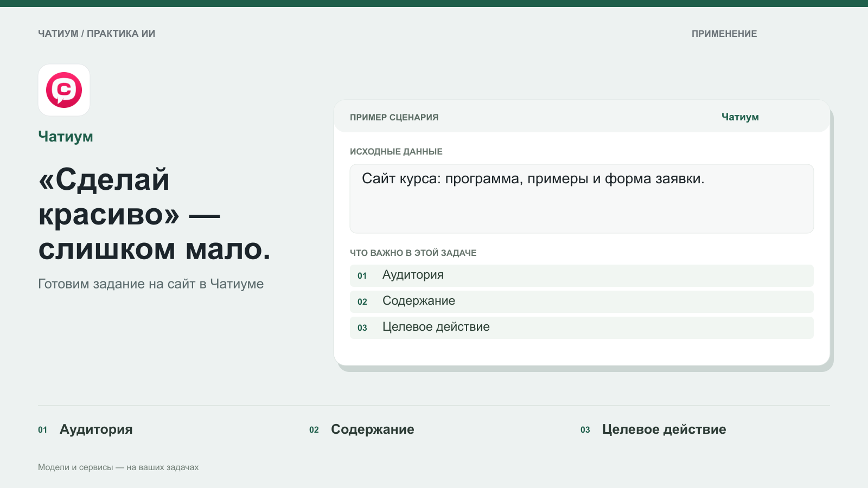Viewport: 868px width, 488px height.
Task: Click the green 'Чатиум' title under the logo
Action: (66, 137)
